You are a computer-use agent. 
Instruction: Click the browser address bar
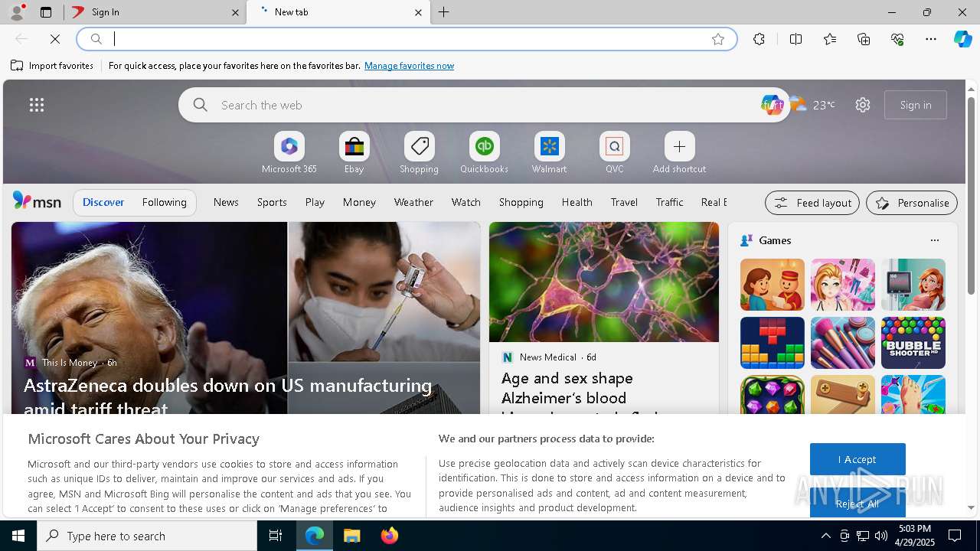pyautogui.click(x=406, y=39)
